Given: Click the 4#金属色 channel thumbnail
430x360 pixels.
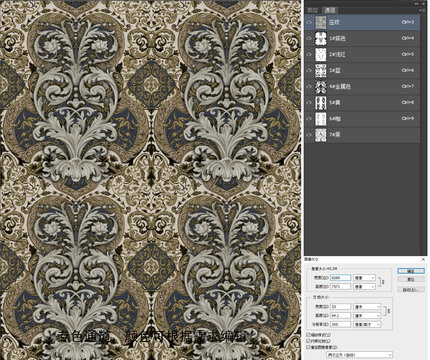Looking at the screenshot, I should pos(321,86).
